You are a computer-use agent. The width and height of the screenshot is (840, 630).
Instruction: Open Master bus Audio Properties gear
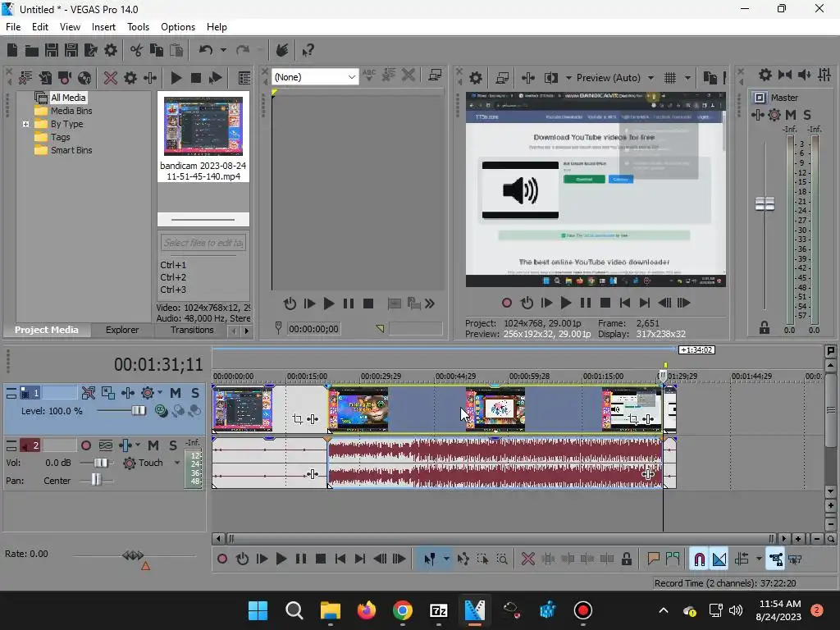[x=765, y=75]
